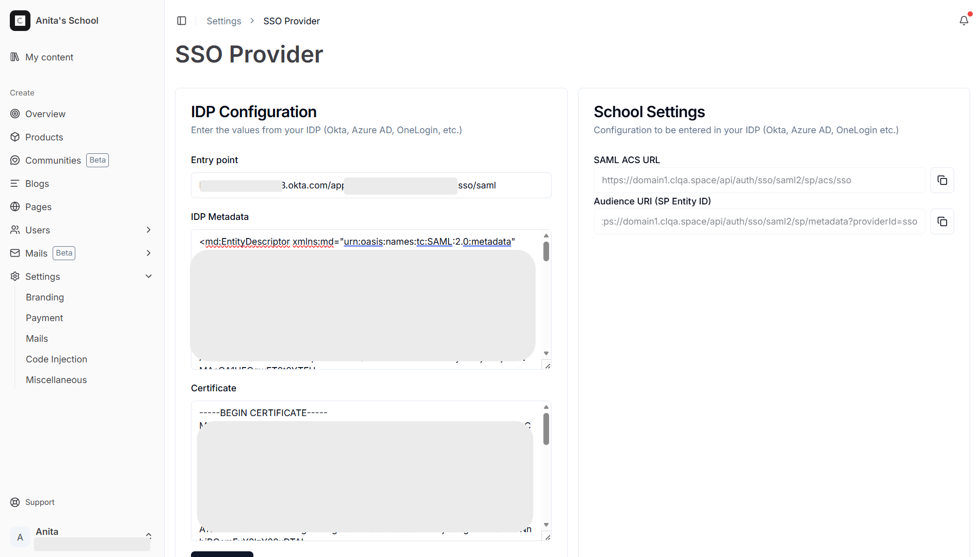980x557 pixels.
Task: Click the Settings gear icon
Action: 14,276
